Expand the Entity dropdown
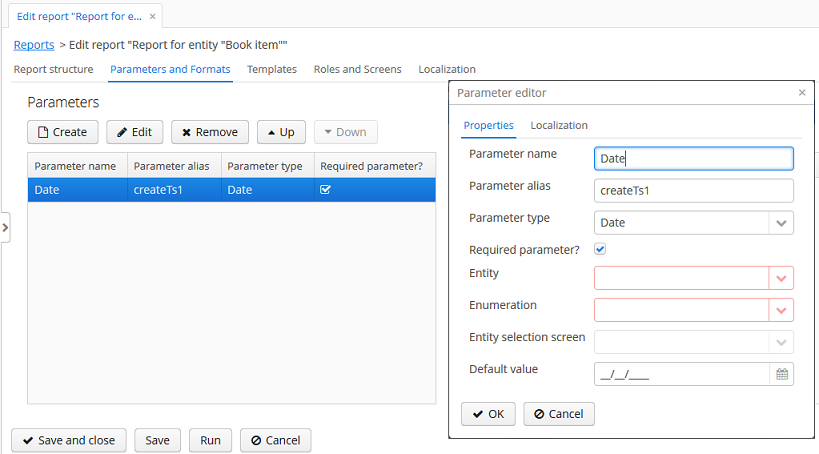 tap(781, 278)
